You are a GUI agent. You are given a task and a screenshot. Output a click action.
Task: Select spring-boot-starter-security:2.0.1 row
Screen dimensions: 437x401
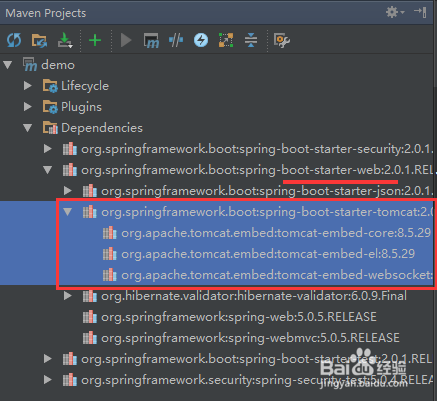[x=218, y=149]
